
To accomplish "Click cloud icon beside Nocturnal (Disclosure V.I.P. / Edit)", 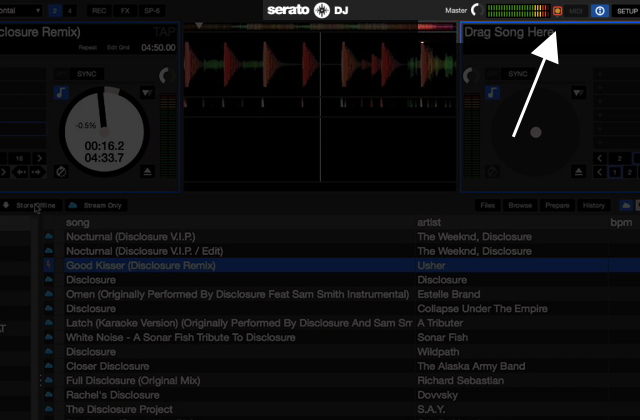I will click(49, 251).
